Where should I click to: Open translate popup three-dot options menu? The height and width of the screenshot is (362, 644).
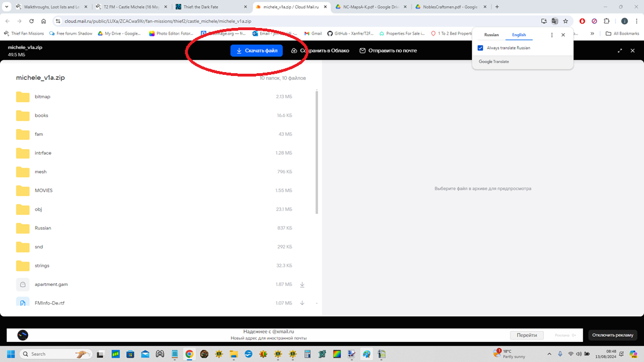click(x=552, y=35)
